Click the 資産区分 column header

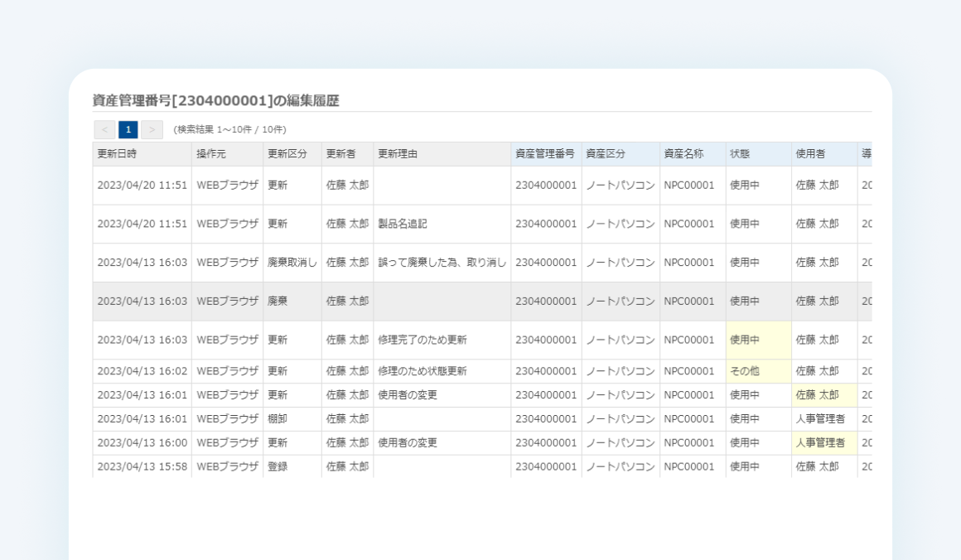coord(621,154)
